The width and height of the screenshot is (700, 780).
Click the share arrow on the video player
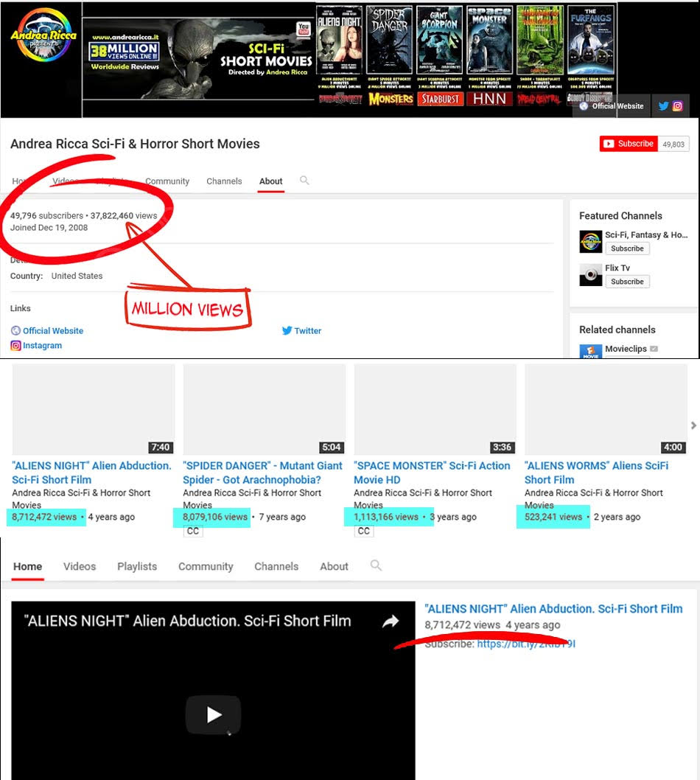tap(391, 621)
